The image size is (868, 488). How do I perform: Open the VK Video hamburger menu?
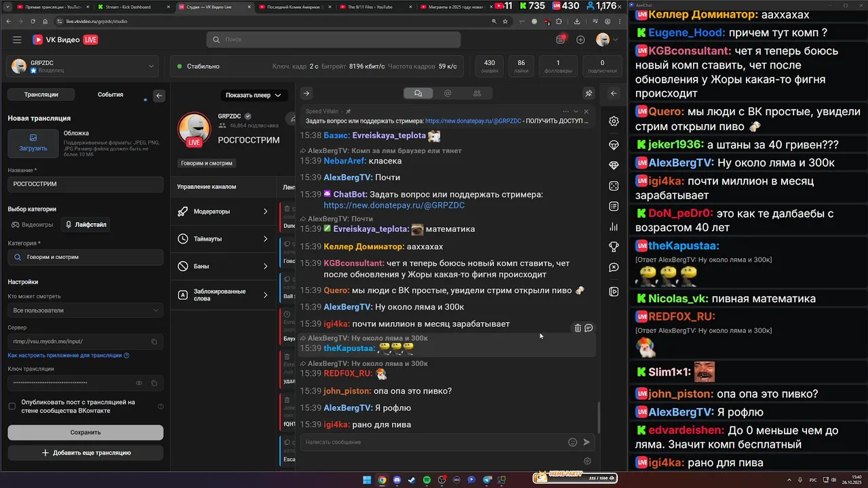17,40
